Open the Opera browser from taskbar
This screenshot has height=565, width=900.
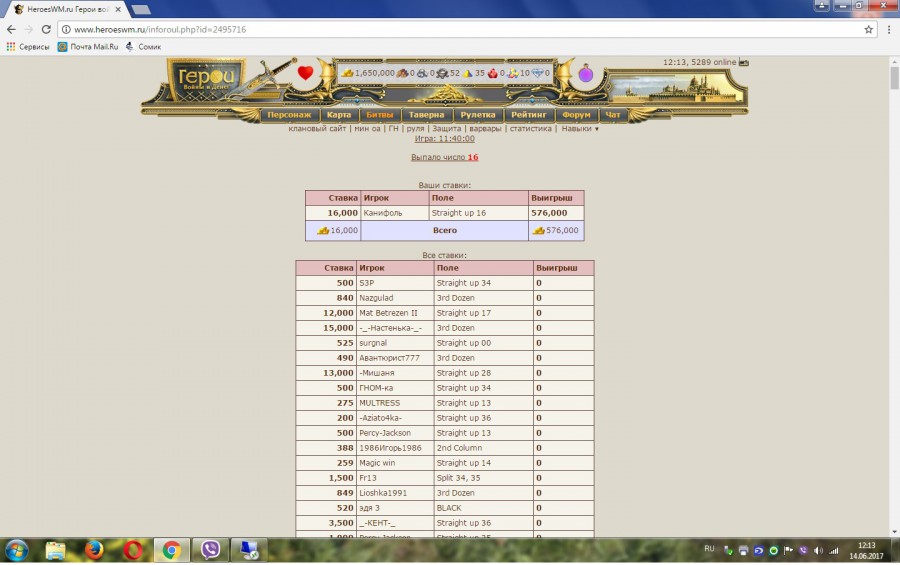[x=133, y=550]
